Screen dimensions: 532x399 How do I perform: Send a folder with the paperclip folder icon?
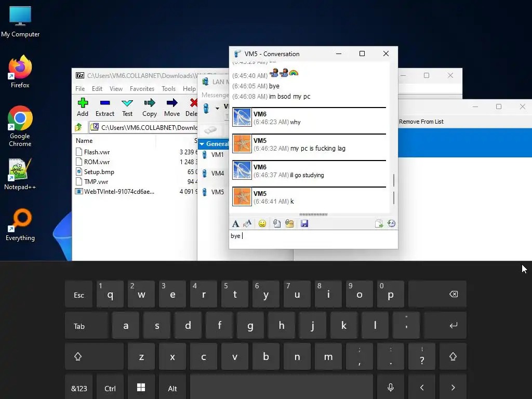point(289,223)
